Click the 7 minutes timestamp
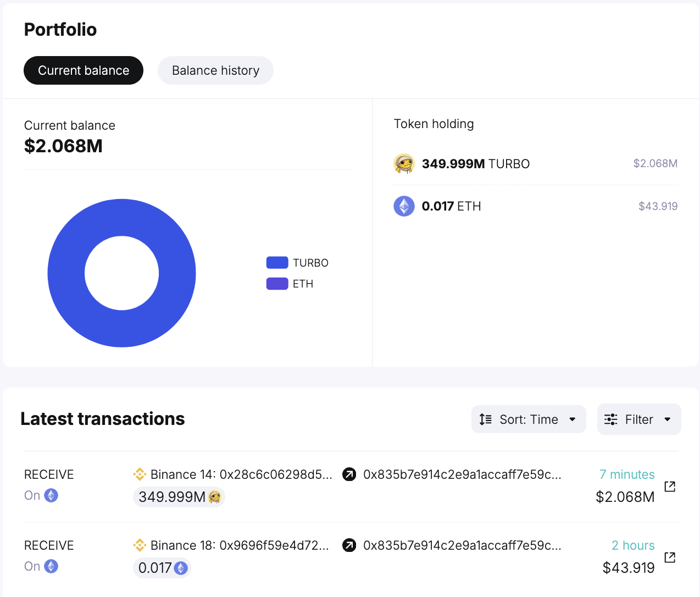The image size is (700, 597). 627,474
